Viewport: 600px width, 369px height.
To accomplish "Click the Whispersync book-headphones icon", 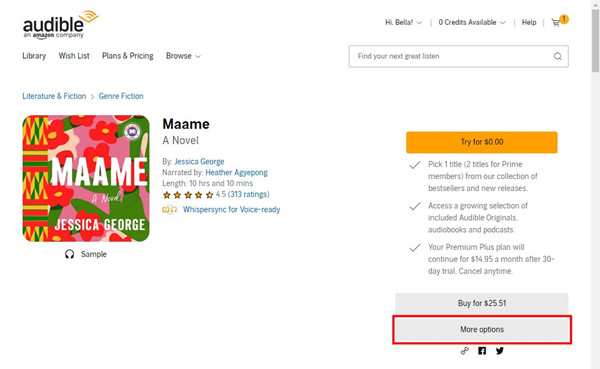I will 170,209.
